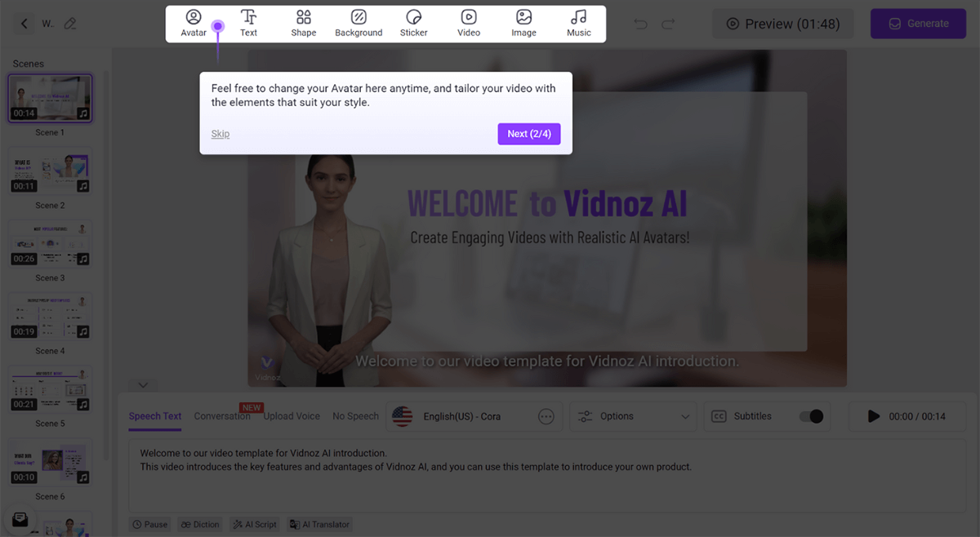Screen dimensions: 980x537
Task: Select the Scene 3 thumbnail
Action: pyautogui.click(x=50, y=245)
